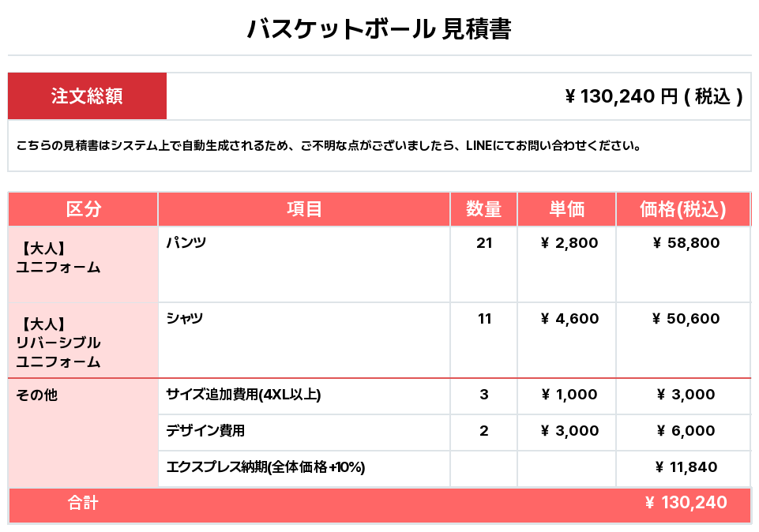Select the パンツ item cell
Viewport: 759px width, 532px height.
coord(304,264)
